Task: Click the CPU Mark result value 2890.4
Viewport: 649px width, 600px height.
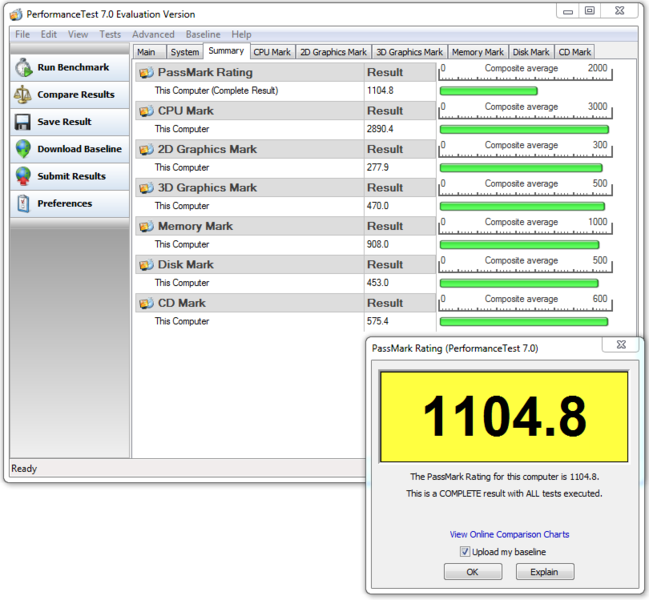Action: (380, 129)
